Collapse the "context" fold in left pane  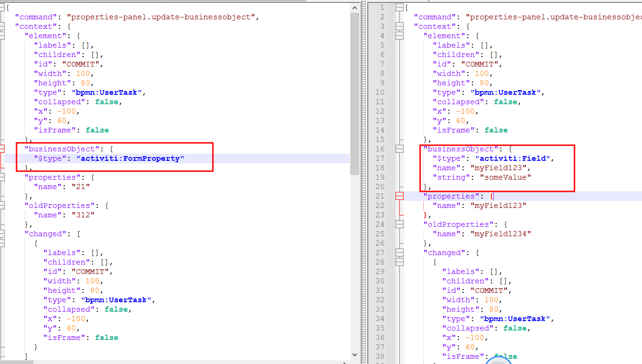[1, 26]
